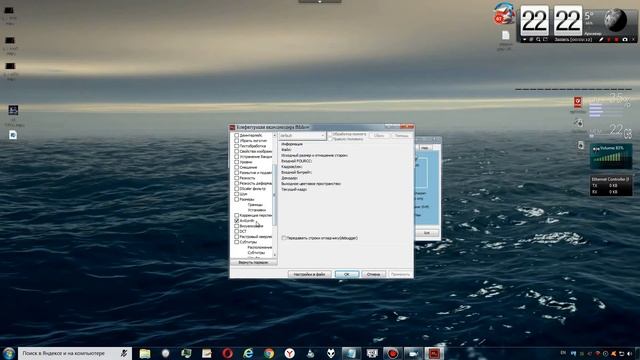640x360 pixels.
Task: Enable the Смещение checkbox
Action: pyautogui.click(x=236, y=167)
